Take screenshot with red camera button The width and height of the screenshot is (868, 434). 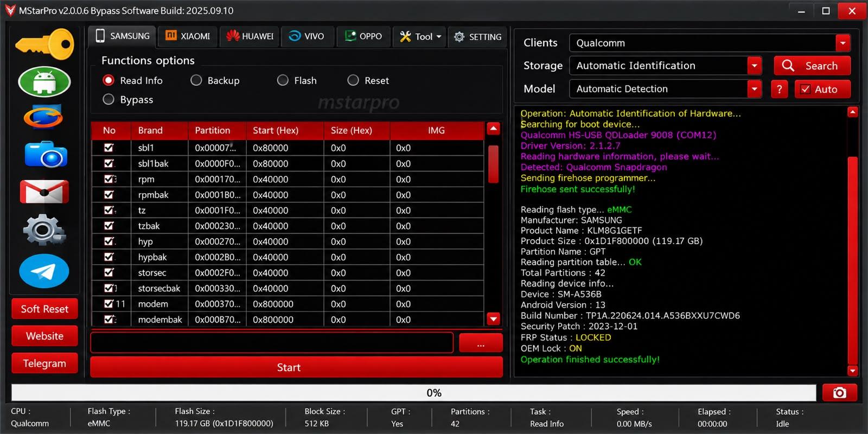(839, 392)
